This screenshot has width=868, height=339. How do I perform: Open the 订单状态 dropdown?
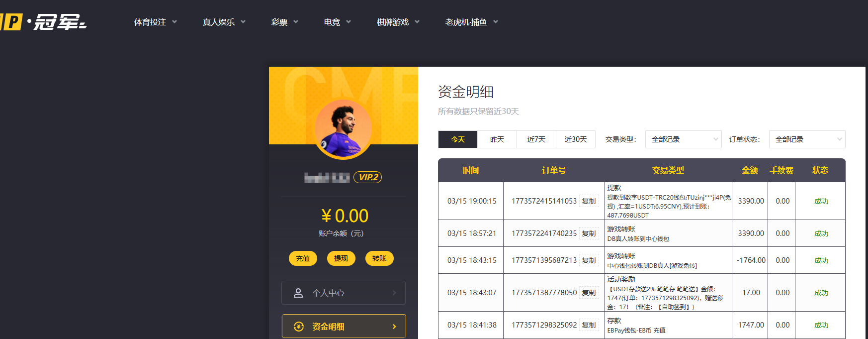[x=807, y=139]
